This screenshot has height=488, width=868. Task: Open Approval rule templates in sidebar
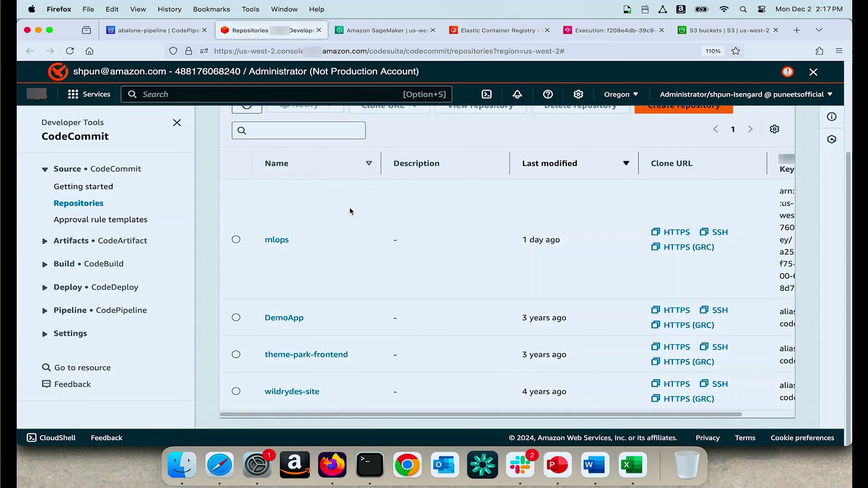100,220
